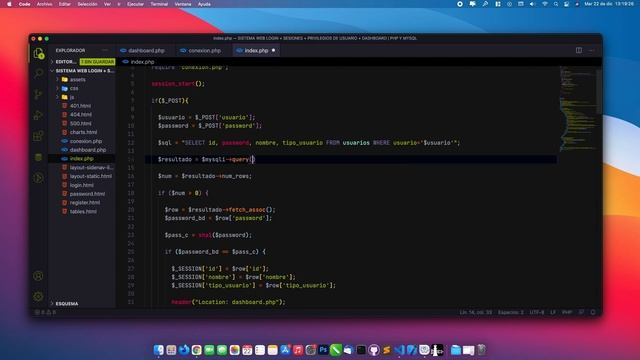640x360 pixels.
Task: Open the Source Control view
Action: 38,94
